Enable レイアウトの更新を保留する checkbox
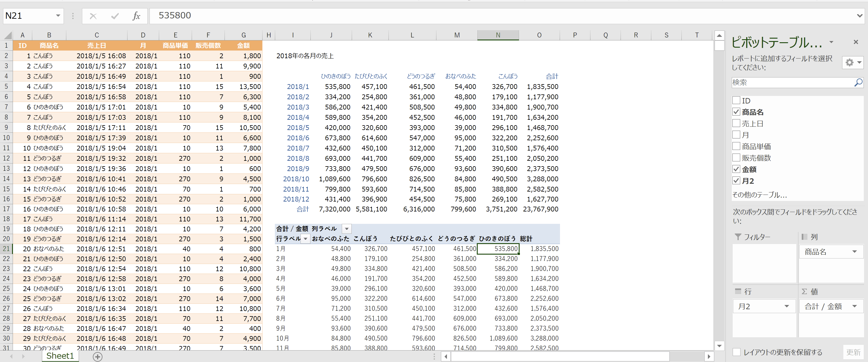Screen dimensions: 868x362 [x=737, y=352]
